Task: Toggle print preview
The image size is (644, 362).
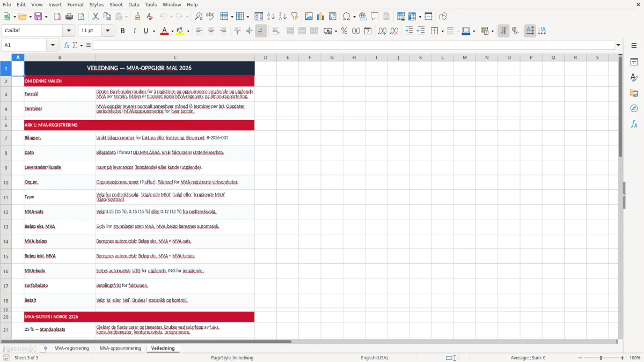Action: (81, 17)
